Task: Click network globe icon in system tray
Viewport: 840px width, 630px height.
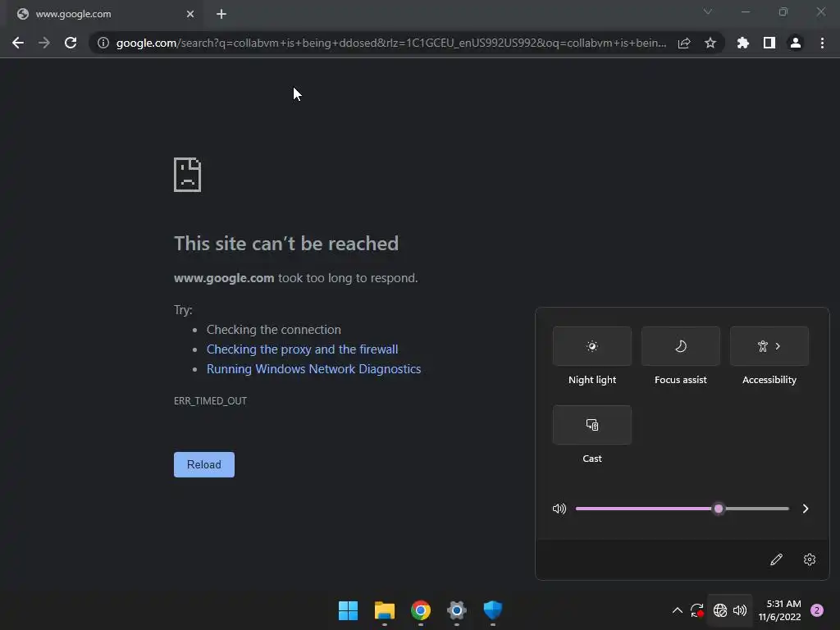Action: 720,610
